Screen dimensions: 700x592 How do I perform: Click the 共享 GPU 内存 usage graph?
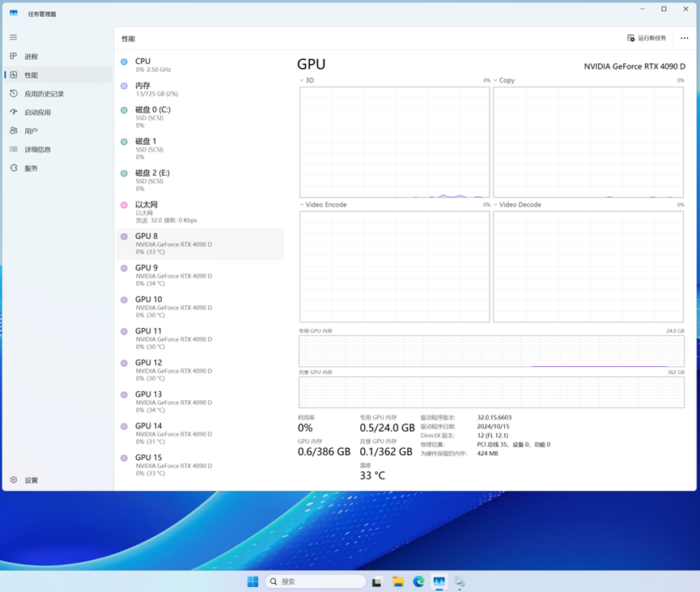pos(491,392)
